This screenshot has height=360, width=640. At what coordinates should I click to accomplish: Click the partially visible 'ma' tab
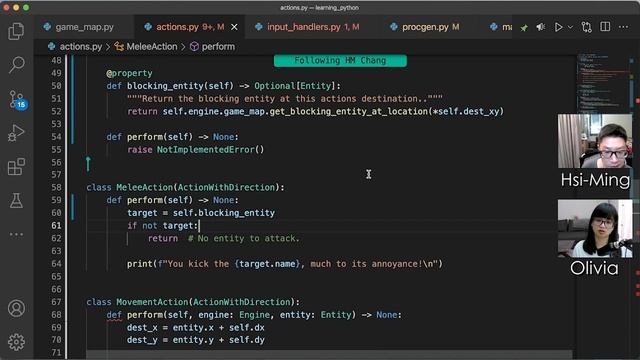[x=502, y=27]
